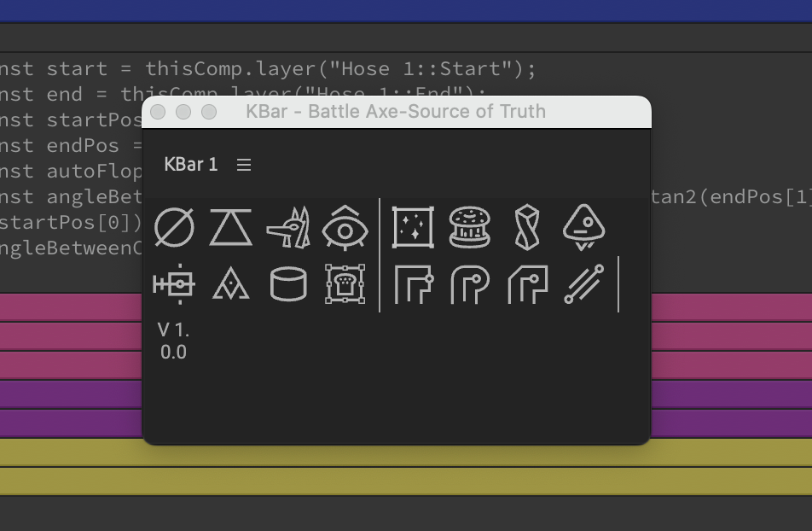Select the twisted ribbon icon

[x=527, y=226]
